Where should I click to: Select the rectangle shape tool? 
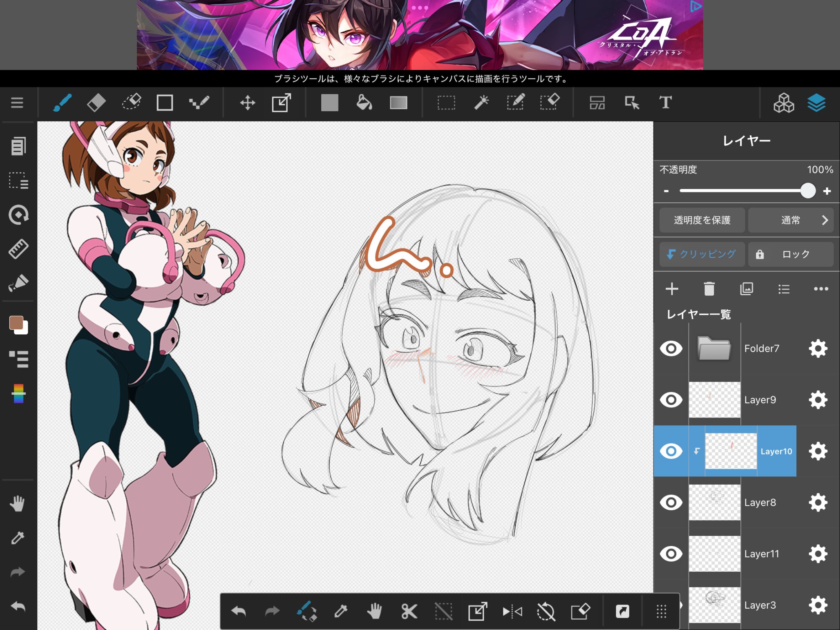[x=165, y=102]
